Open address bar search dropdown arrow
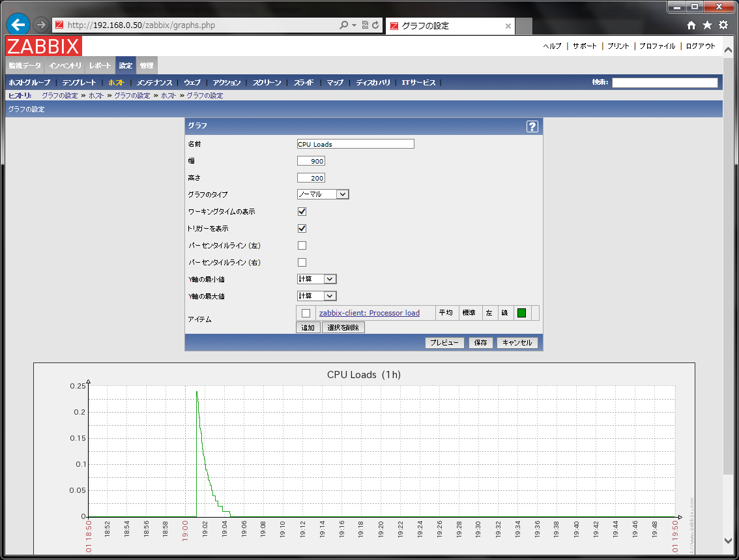Viewport: 739px width, 560px height. click(x=354, y=25)
